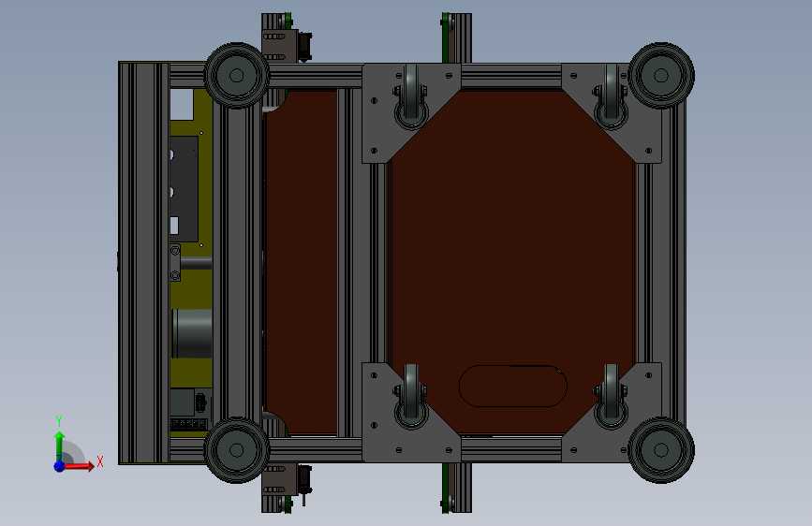Screen dimensions: 812x526
Task: Select the narrow brown panel beside the motor bay
Action: click(x=302, y=261)
